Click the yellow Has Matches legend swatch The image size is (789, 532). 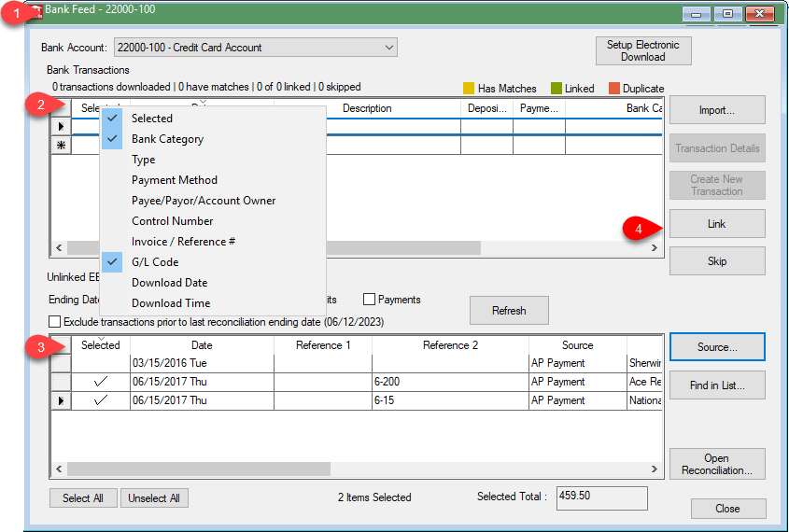pyautogui.click(x=469, y=89)
